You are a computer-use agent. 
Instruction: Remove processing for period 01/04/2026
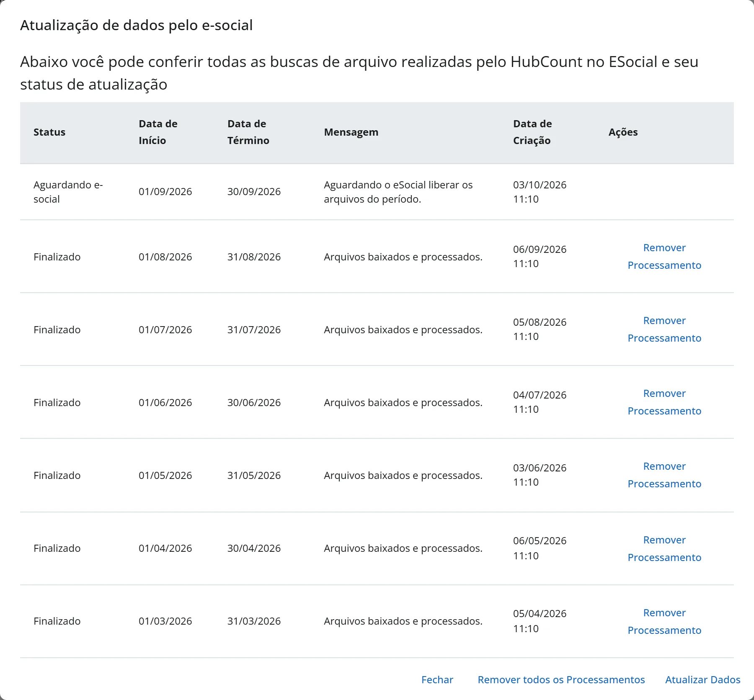pyautogui.click(x=664, y=548)
